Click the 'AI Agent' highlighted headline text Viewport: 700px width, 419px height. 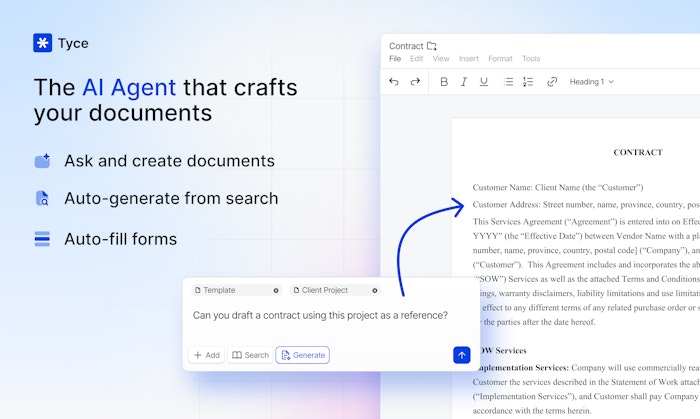click(x=129, y=87)
